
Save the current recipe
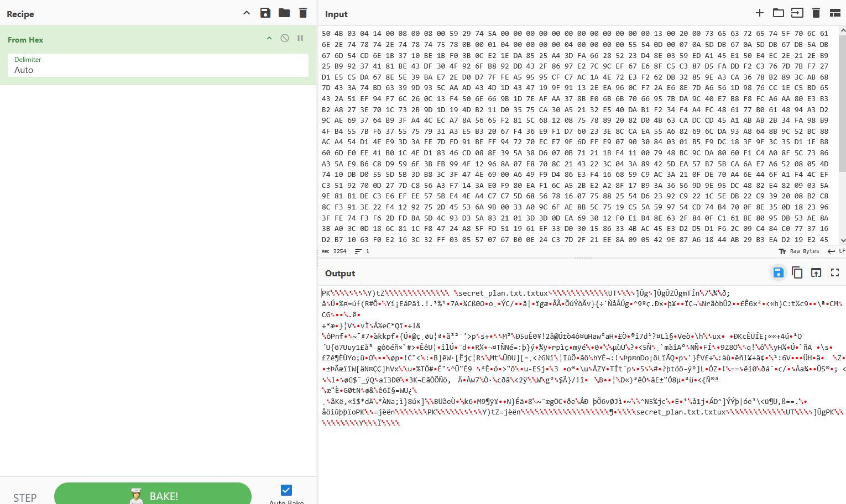pyautogui.click(x=265, y=13)
